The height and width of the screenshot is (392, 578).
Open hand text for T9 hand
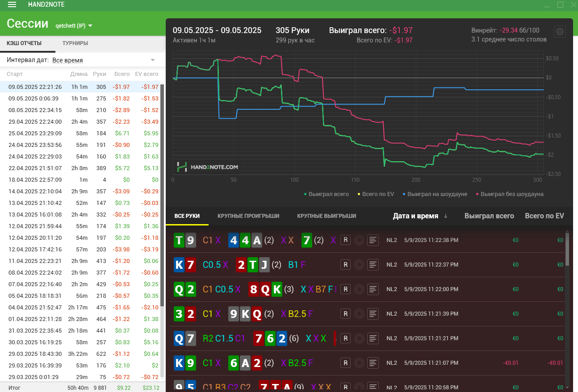pyautogui.click(x=373, y=240)
